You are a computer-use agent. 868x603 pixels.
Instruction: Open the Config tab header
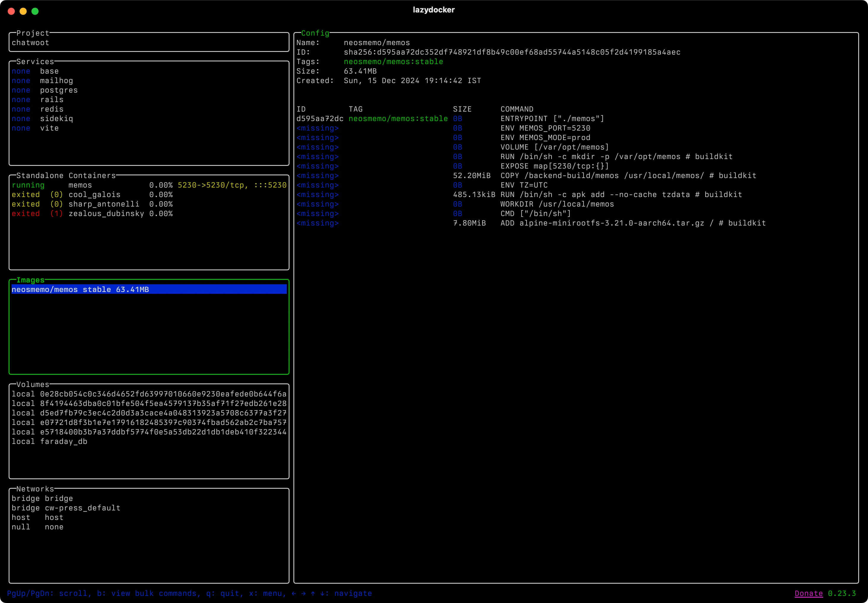coord(315,33)
